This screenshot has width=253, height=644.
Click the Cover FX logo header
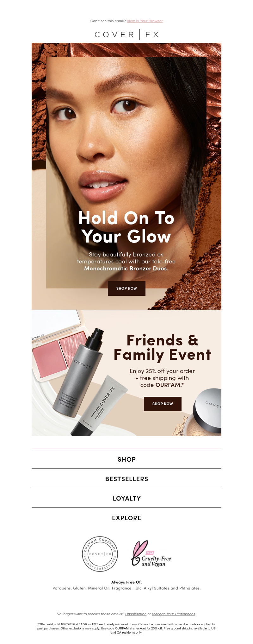pyautogui.click(x=126, y=35)
